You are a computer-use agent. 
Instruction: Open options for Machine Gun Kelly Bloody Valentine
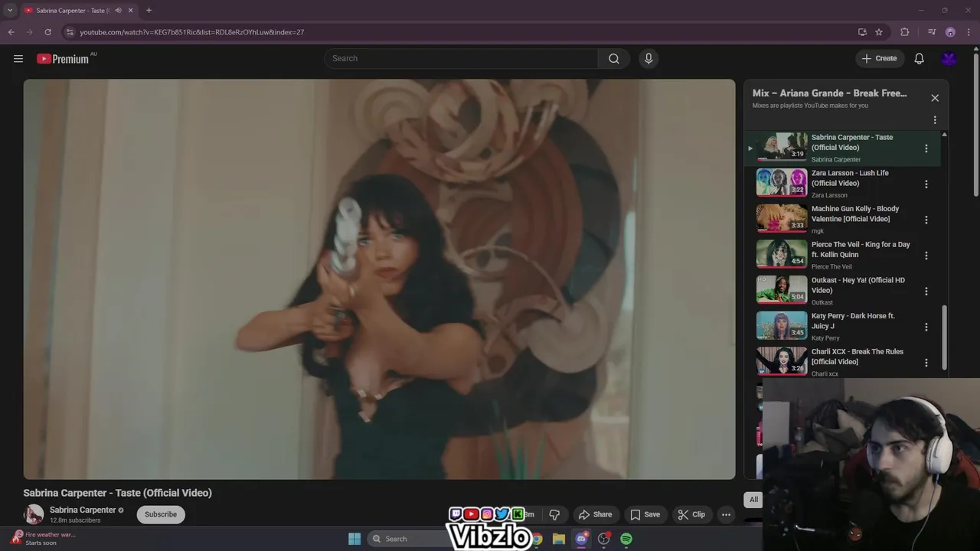click(x=926, y=220)
